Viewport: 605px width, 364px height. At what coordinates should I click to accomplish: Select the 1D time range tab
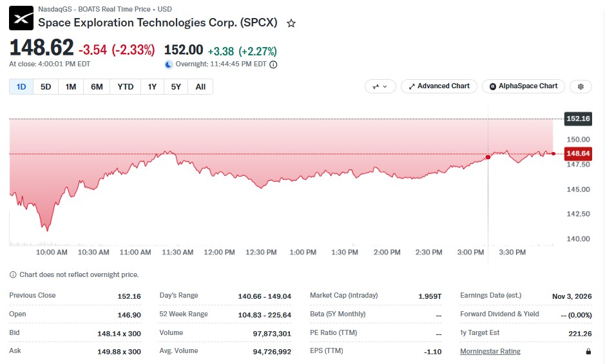(21, 87)
